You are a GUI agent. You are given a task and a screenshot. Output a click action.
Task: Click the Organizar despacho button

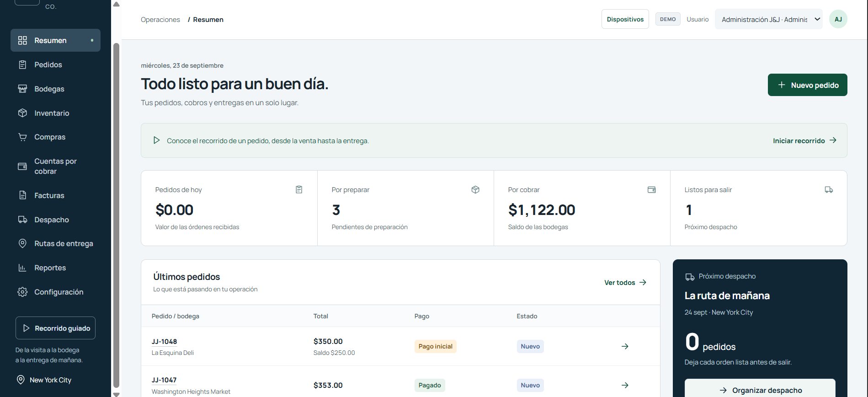760,389
